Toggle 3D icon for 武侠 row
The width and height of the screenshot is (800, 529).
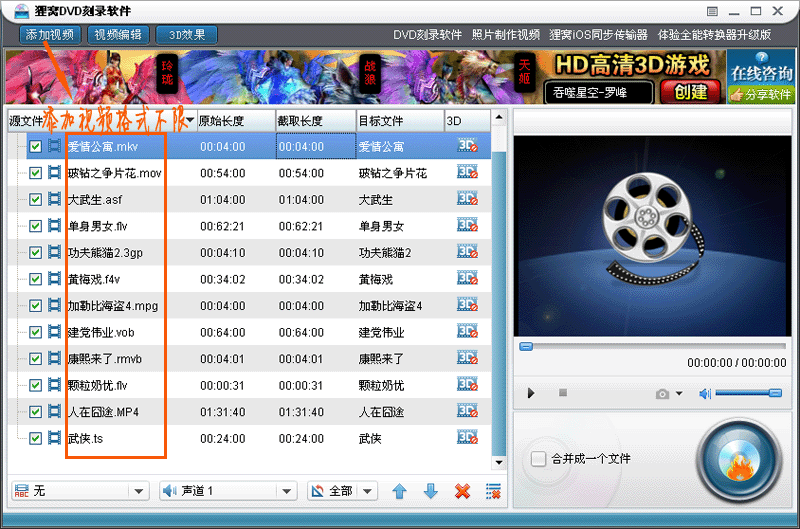point(467,437)
